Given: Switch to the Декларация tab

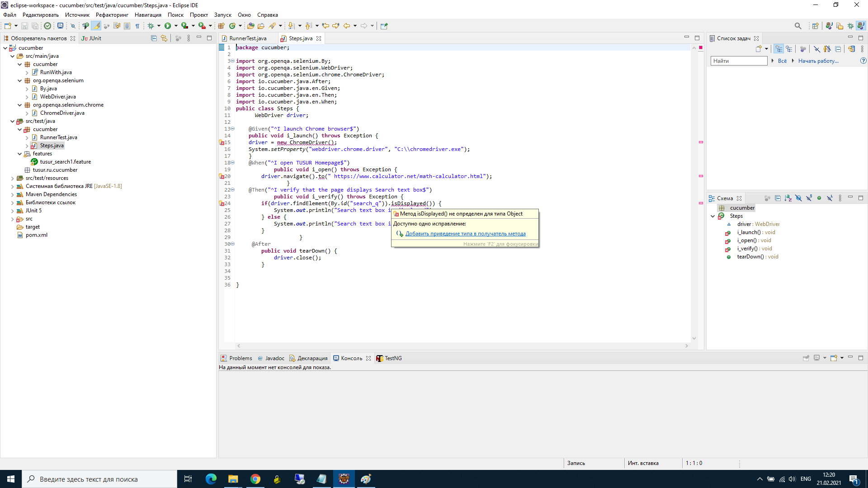Looking at the screenshot, I should pyautogui.click(x=309, y=358).
